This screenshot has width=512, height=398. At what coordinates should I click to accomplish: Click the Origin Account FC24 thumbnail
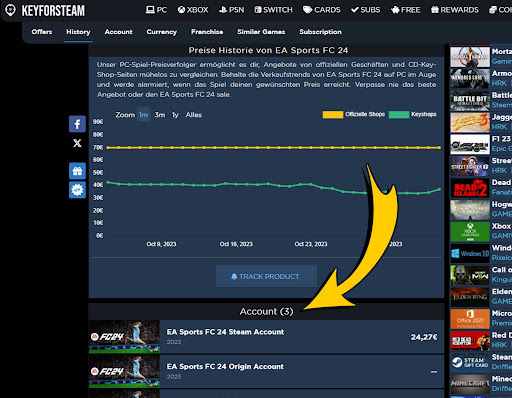[x=124, y=371]
